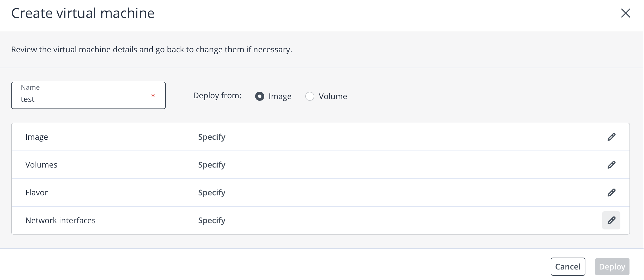Screen dimensions: 644x280
Task: Click the Image deploy option label
Action: (x=280, y=96)
